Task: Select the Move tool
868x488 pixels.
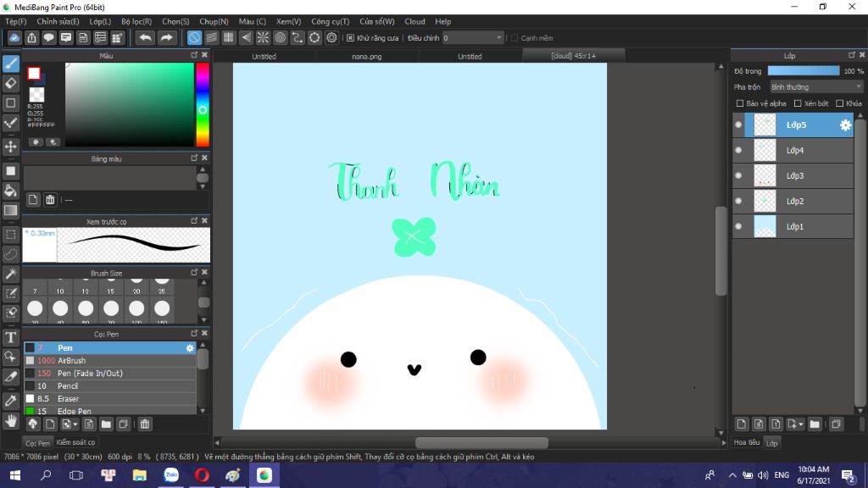Action: pos(10,147)
